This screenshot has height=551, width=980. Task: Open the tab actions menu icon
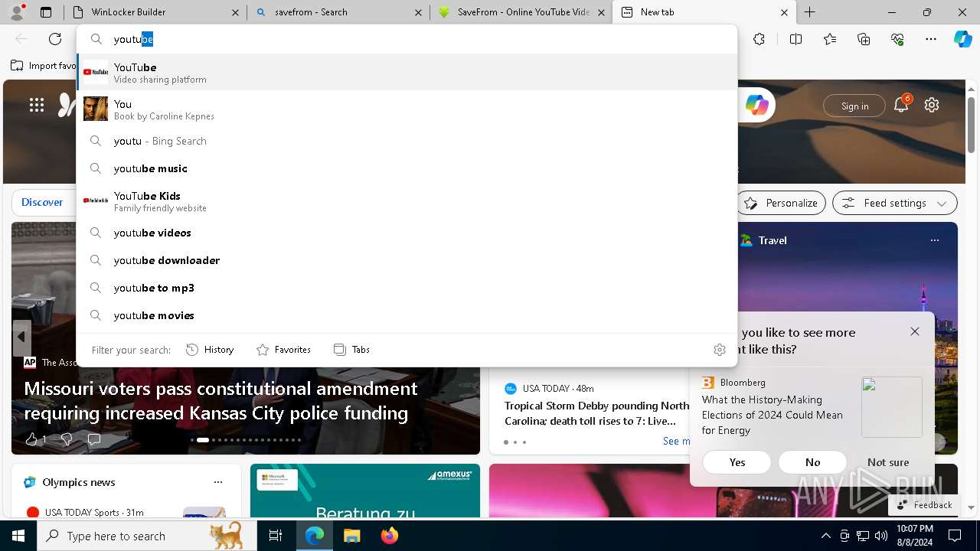(46, 12)
